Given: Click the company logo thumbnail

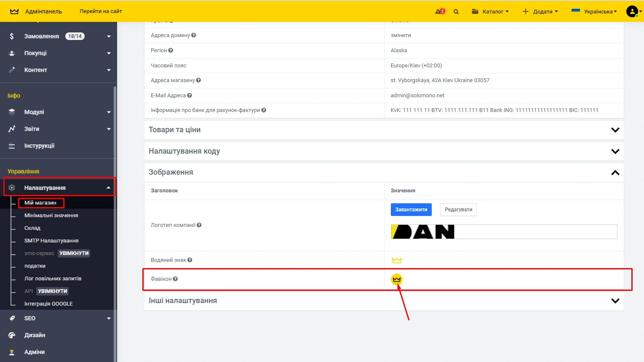Looking at the screenshot, I should [422, 232].
